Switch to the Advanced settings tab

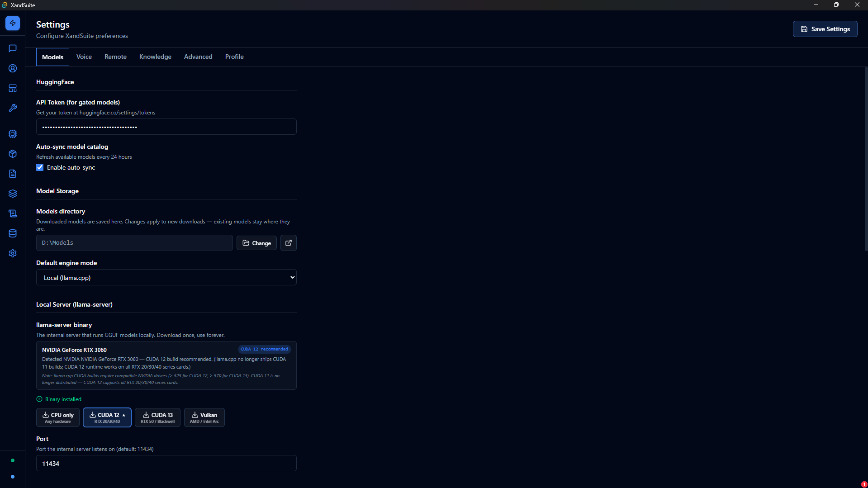point(198,57)
